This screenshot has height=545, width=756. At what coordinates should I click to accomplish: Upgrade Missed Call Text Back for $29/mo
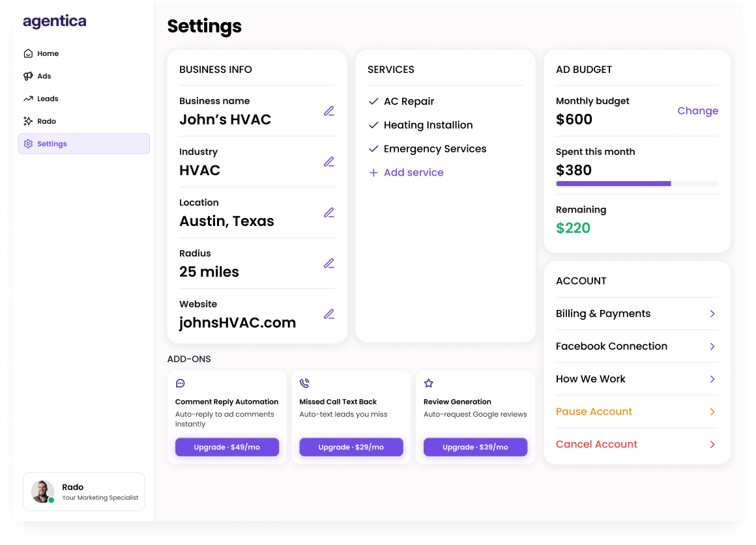pos(351,447)
